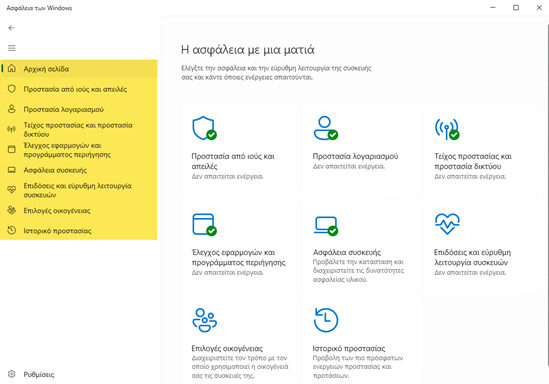
Task: Click the antenna icon for firewall in sidebar
Action: (x=12, y=129)
